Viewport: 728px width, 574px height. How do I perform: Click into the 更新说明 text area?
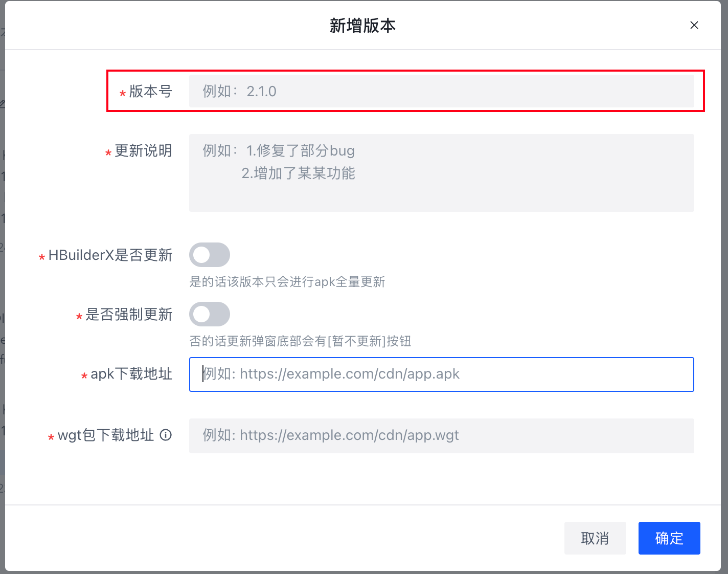(x=441, y=172)
